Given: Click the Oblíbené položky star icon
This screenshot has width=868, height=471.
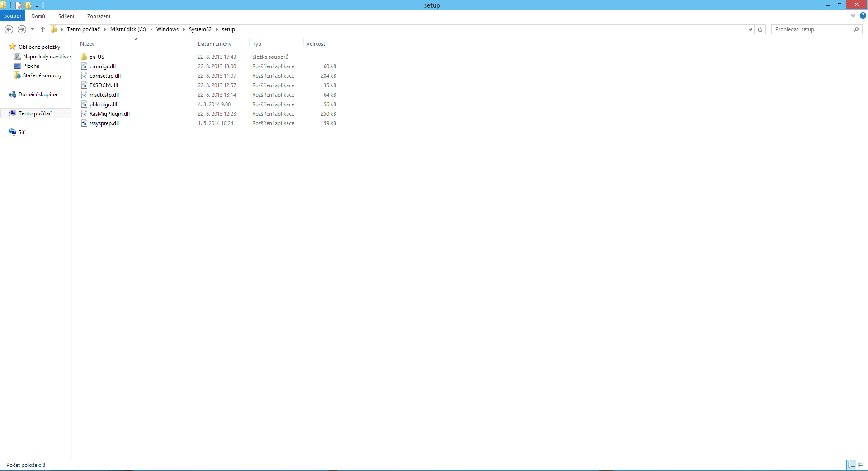Looking at the screenshot, I should tap(13, 47).
